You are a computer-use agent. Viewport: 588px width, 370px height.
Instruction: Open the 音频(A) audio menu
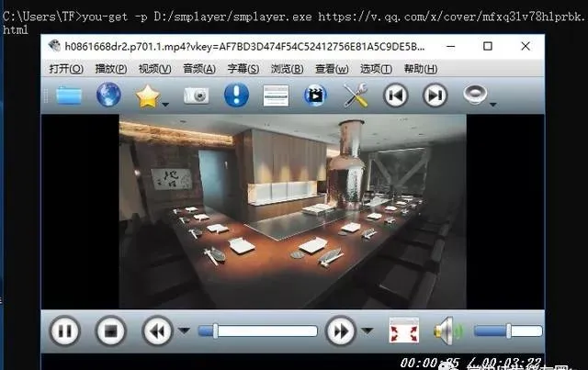[x=199, y=69]
